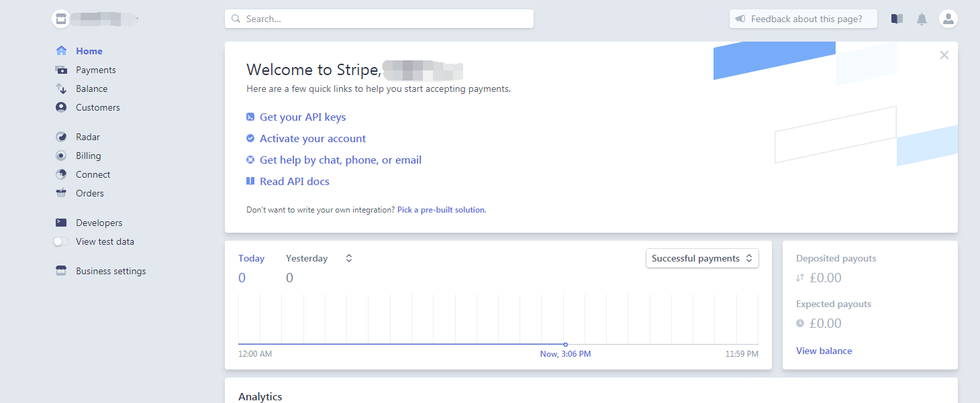This screenshot has width=980, height=403.
Task: Click the megaphone icon in feedback button
Action: tap(740, 19)
